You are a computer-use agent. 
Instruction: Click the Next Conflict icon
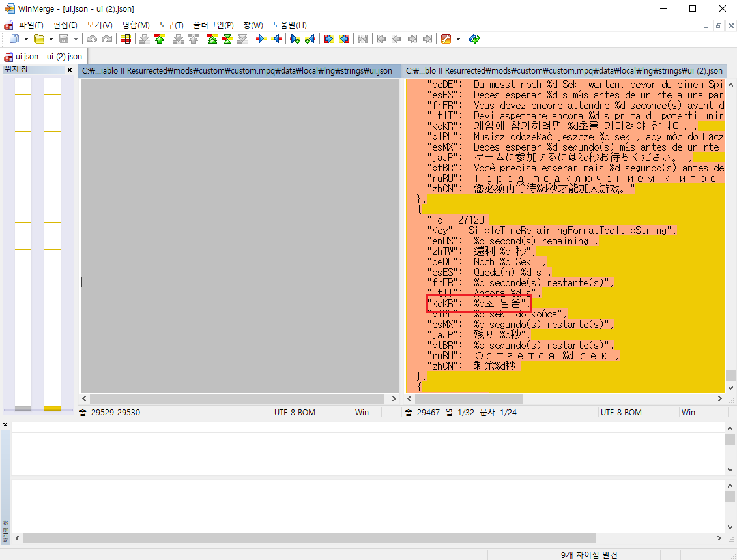[178, 39]
